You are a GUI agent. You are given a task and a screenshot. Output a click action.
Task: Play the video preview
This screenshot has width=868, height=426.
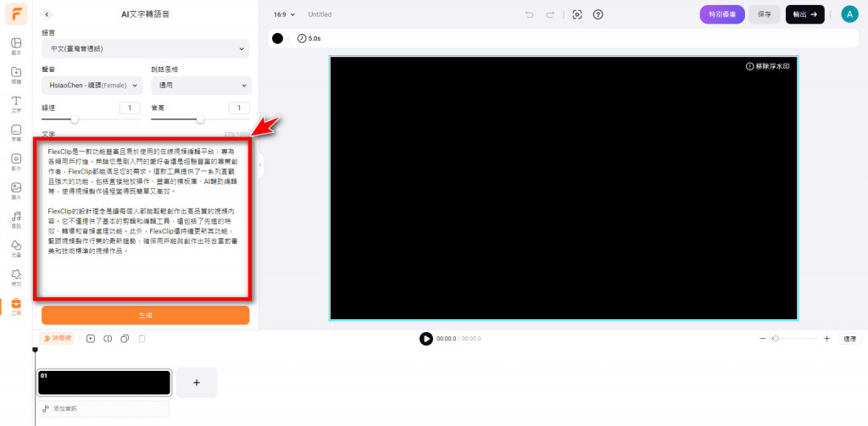click(426, 339)
